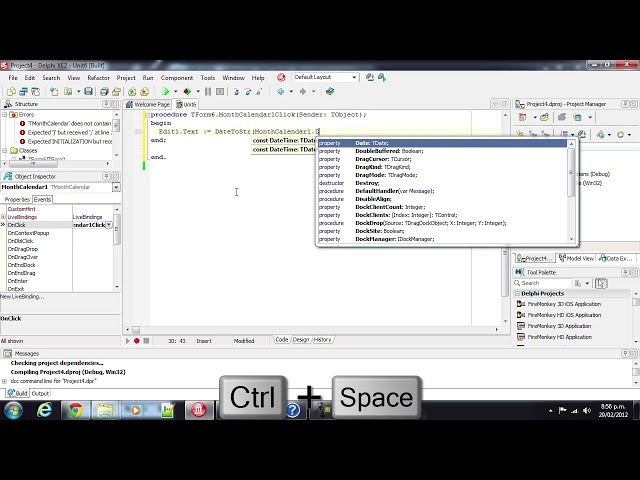The height and width of the screenshot is (480, 640).
Task: Click the Open Project folder icon
Action: coord(117,91)
